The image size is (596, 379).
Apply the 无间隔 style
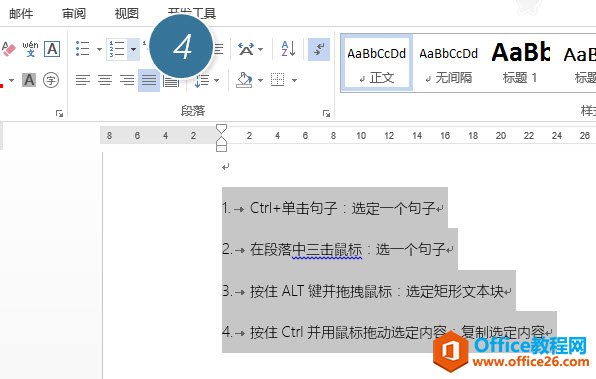449,63
